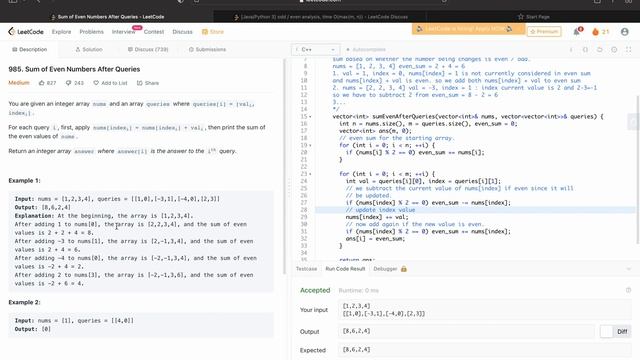Select the browser tab Sum of Even Numbers

(x=108, y=17)
